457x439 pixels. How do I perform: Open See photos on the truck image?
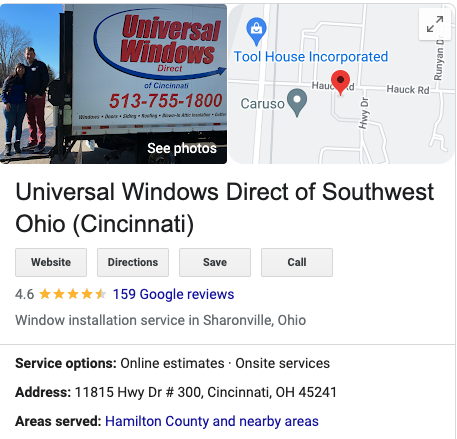tap(182, 148)
